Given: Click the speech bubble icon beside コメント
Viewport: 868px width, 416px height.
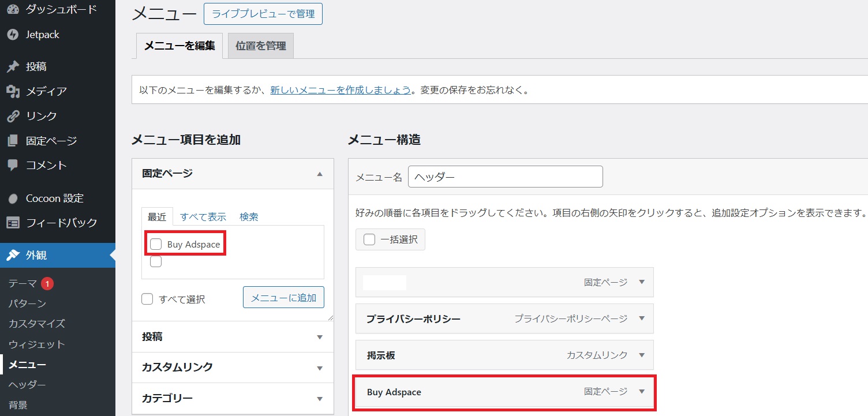Looking at the screenshot, I should [x=13, y=165].
